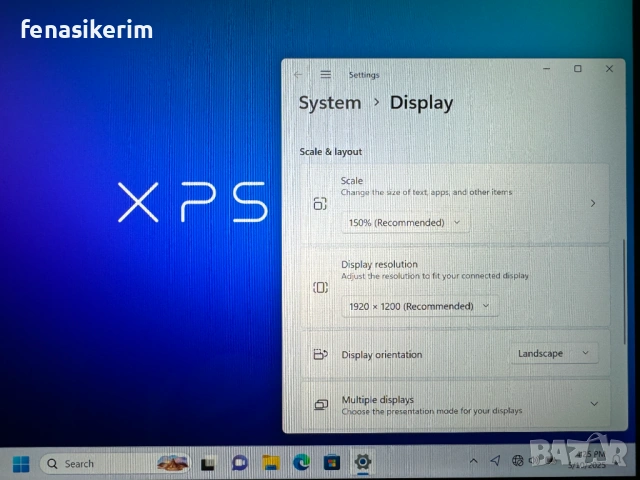Maximize the Settings window
640x480 pixels.
(x=577, y=69)
